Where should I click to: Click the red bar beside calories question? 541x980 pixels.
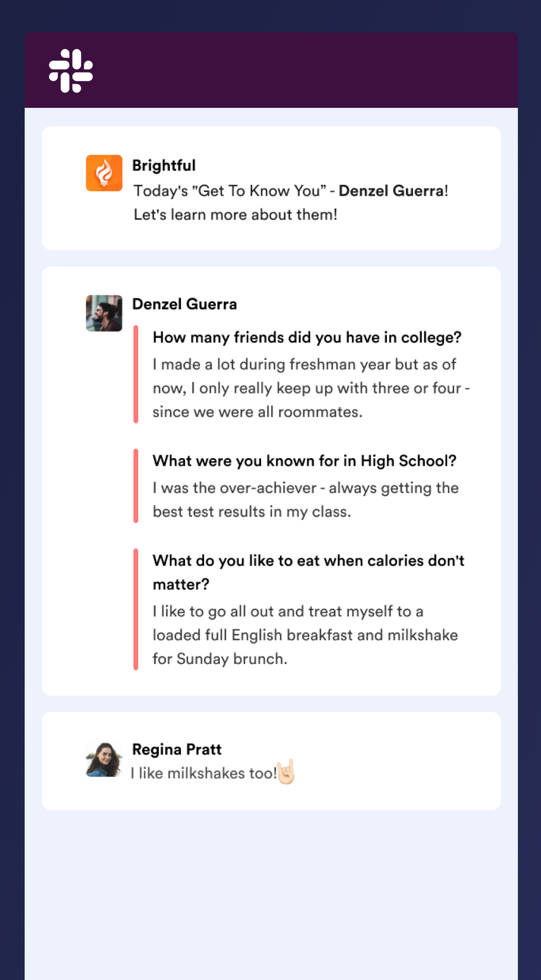click(x=136, y=609)
